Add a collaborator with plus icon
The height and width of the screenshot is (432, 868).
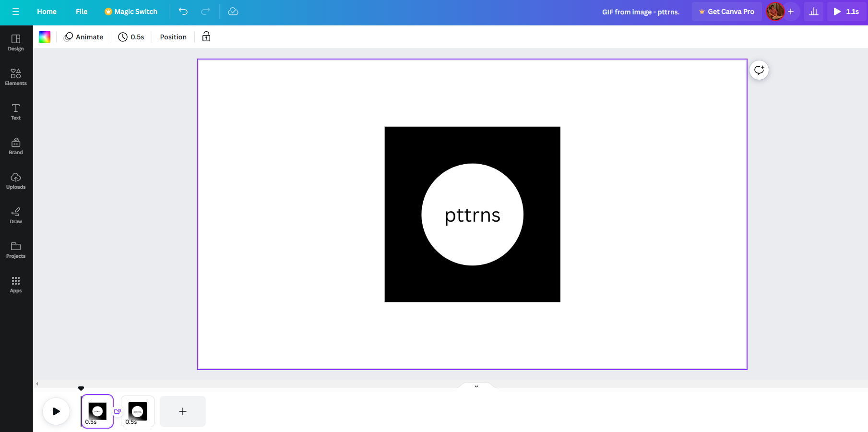pyautogui.click(x=791, y=12)
